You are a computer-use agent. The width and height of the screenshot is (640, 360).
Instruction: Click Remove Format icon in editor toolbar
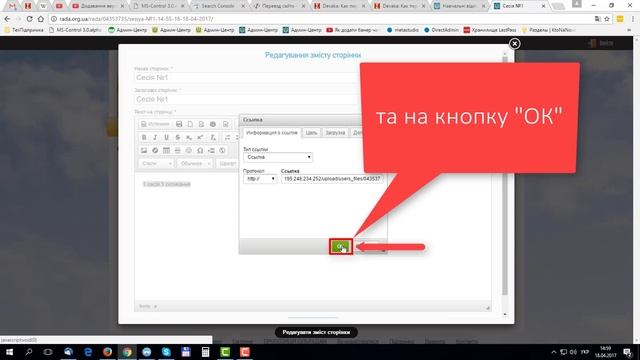213,138
